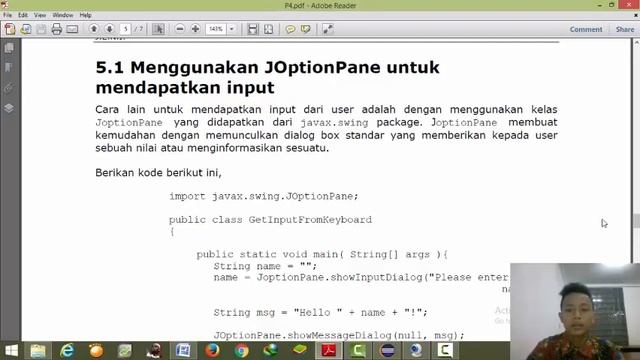Click text 'Berikan kode berikut ini,'

[x=158, y=173]
